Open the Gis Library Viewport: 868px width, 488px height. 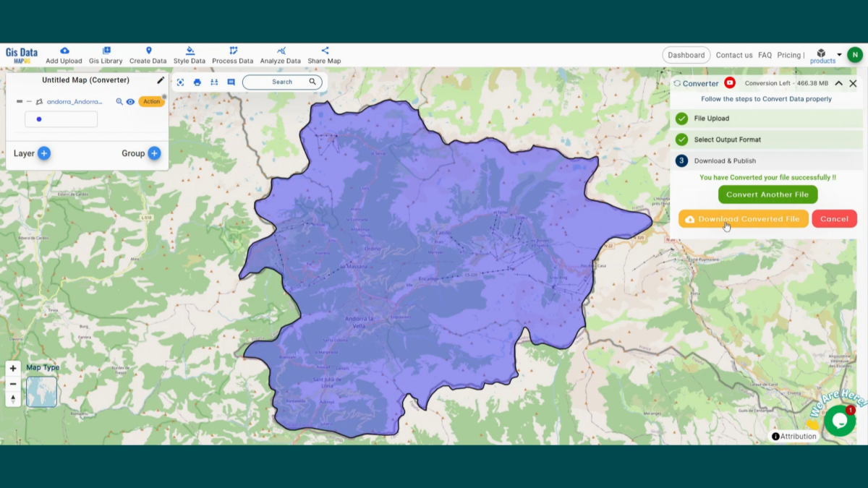point(106,54)
